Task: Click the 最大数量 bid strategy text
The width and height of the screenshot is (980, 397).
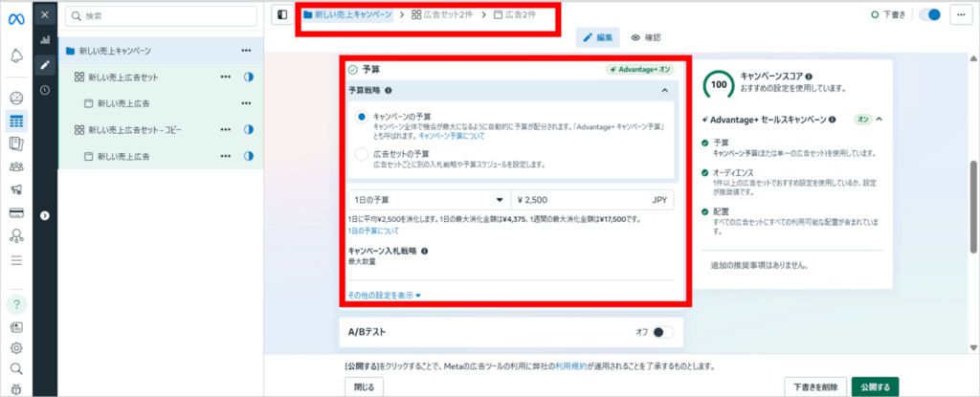Action: coord(362,261)
